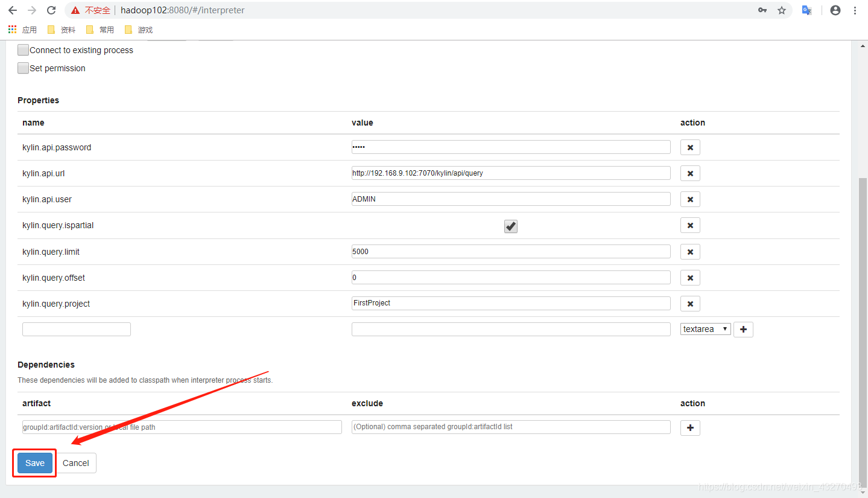Viewport: 868px width, 498px height.
Task: Remove the kylin.query.limit property
Action: pos(690,252)
